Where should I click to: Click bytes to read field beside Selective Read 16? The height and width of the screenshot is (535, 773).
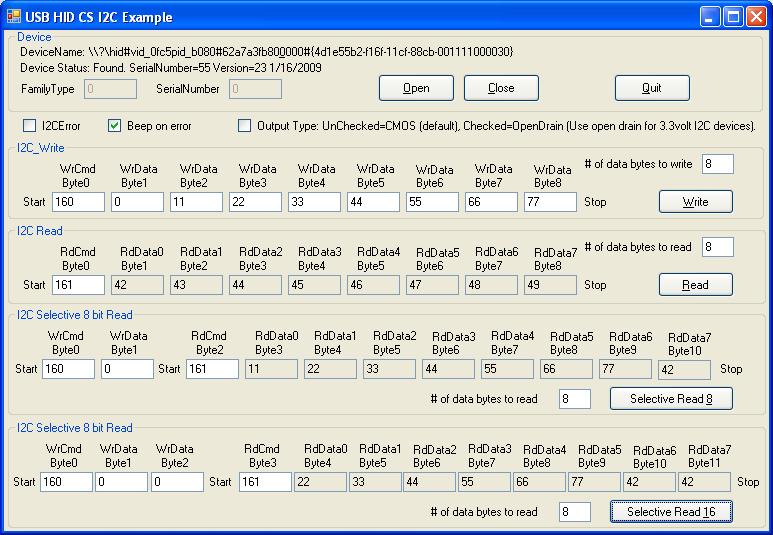coord(575,512)
